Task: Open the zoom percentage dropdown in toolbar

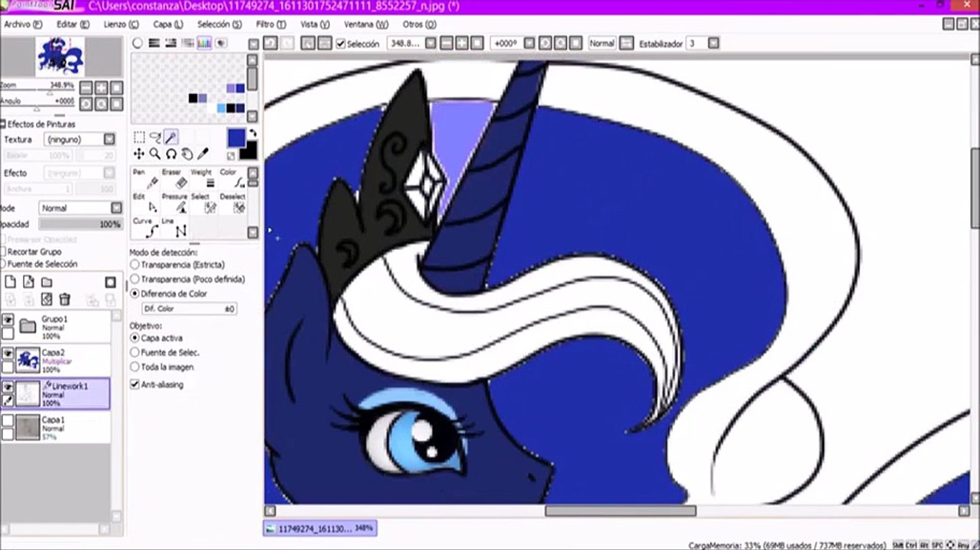Action: [x=432, y=44]
